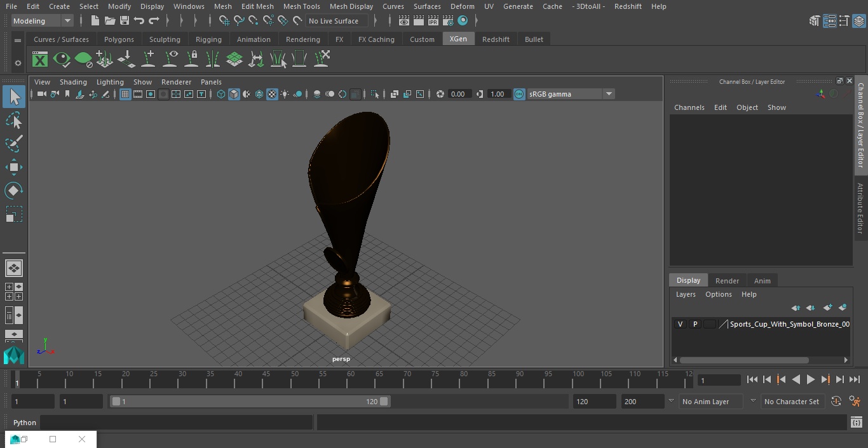Go to start of playback range
The height and width of the screenshot is (448, 868).
pyautogui.click(x=752, y=379)
